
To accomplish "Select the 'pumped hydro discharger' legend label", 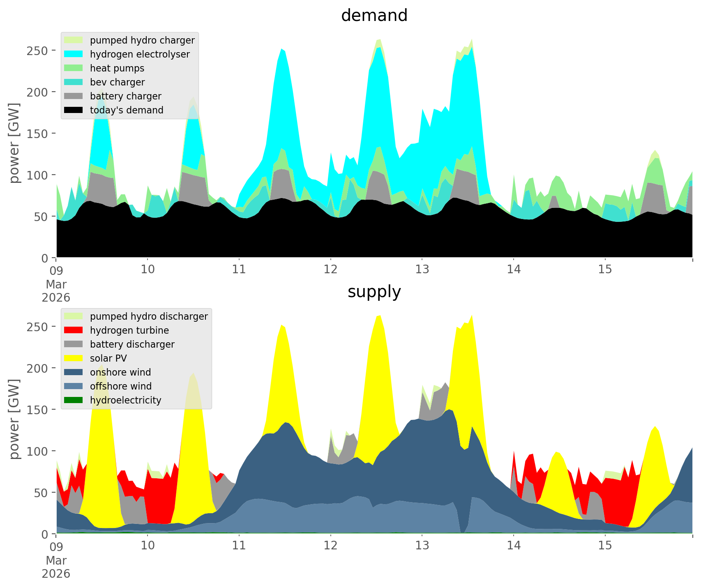I will point(149,316).
